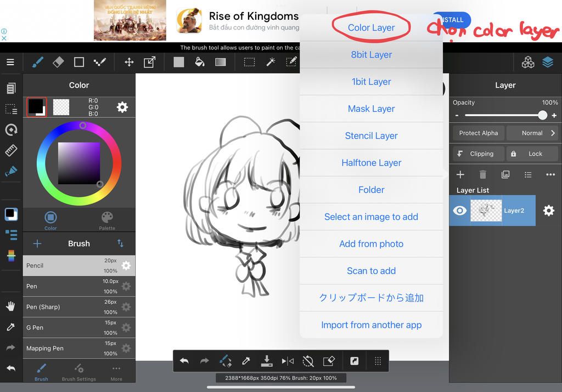
Task: Open the three-dots layer options
Action: click(550, 175)
